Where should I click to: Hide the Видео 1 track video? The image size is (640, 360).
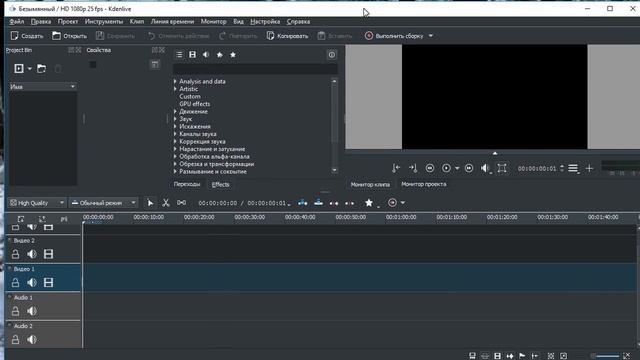pyautogui.click(x=48, y=282)
